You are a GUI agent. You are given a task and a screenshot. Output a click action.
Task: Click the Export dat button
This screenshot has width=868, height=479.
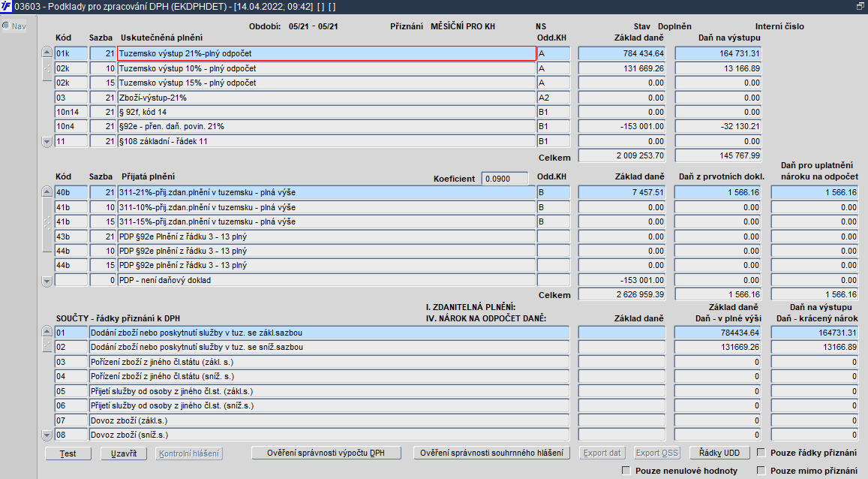[x=602, y=453]
